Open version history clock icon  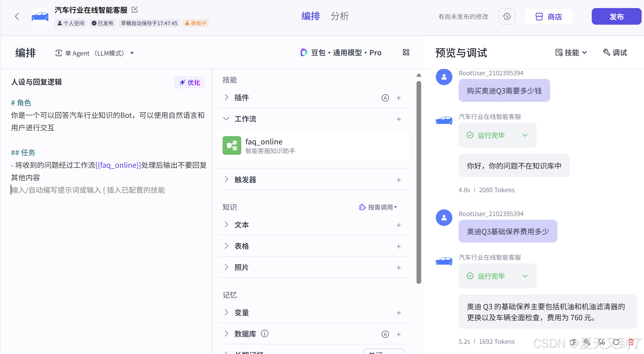pos(507,17)
